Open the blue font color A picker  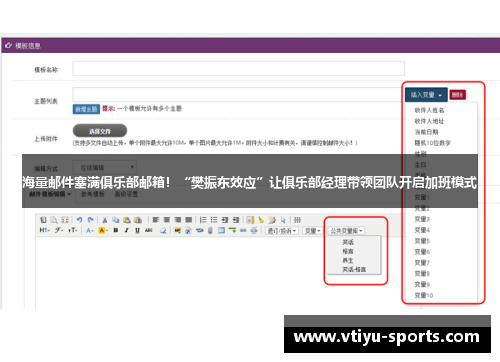[x=90, y=230]
